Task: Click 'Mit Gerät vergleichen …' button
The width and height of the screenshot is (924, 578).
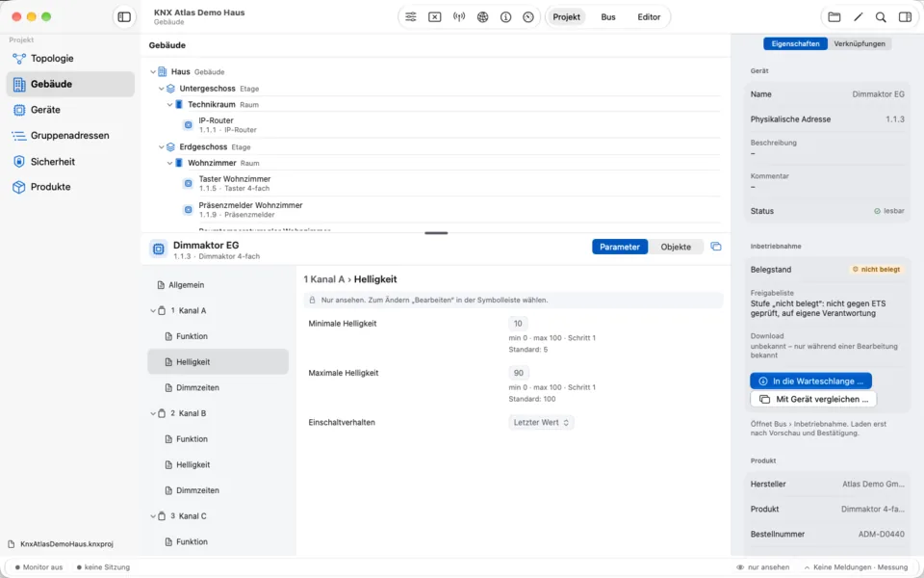Action: (x=813, y=399)
